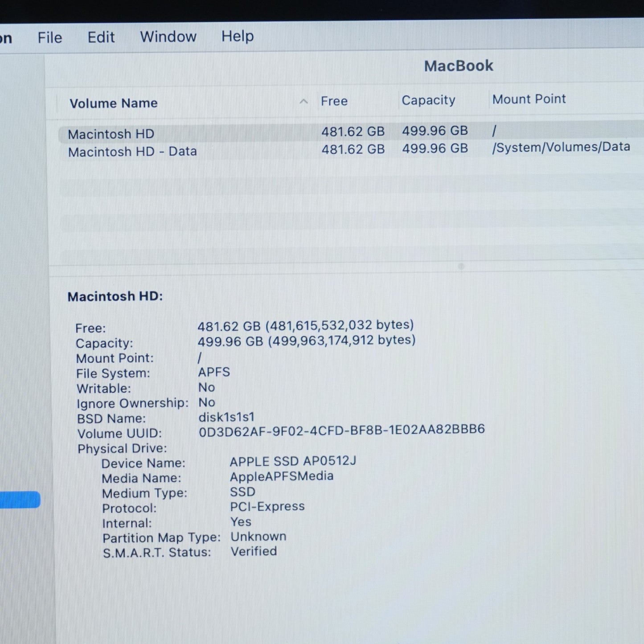Click the "/" mount point in the table

click(x=494, y=131)
